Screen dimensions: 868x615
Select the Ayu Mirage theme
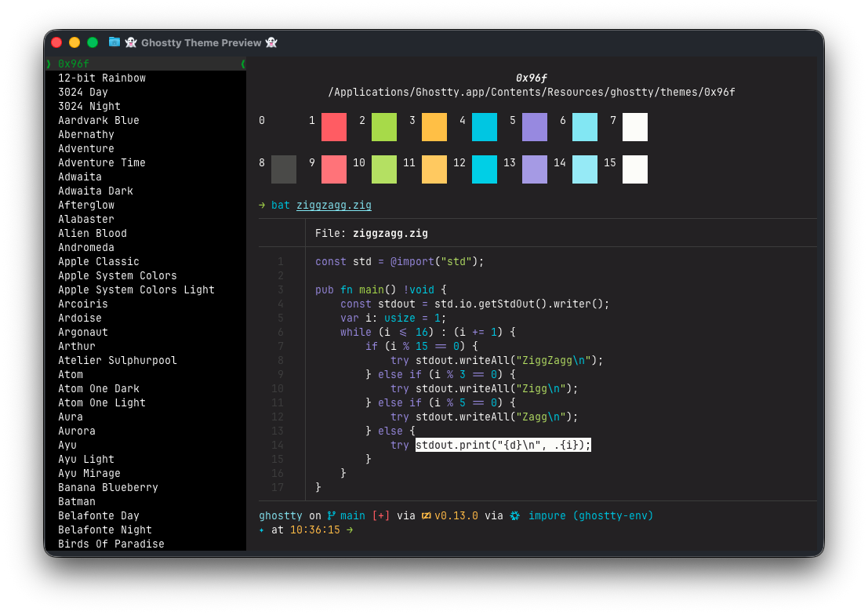coord(89,474)
